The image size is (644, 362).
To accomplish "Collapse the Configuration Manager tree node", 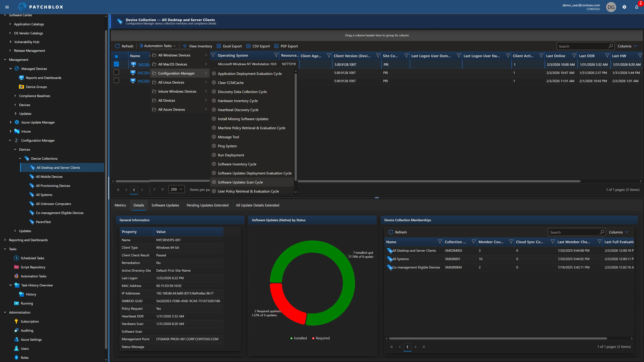I will [x=10, y=140].
